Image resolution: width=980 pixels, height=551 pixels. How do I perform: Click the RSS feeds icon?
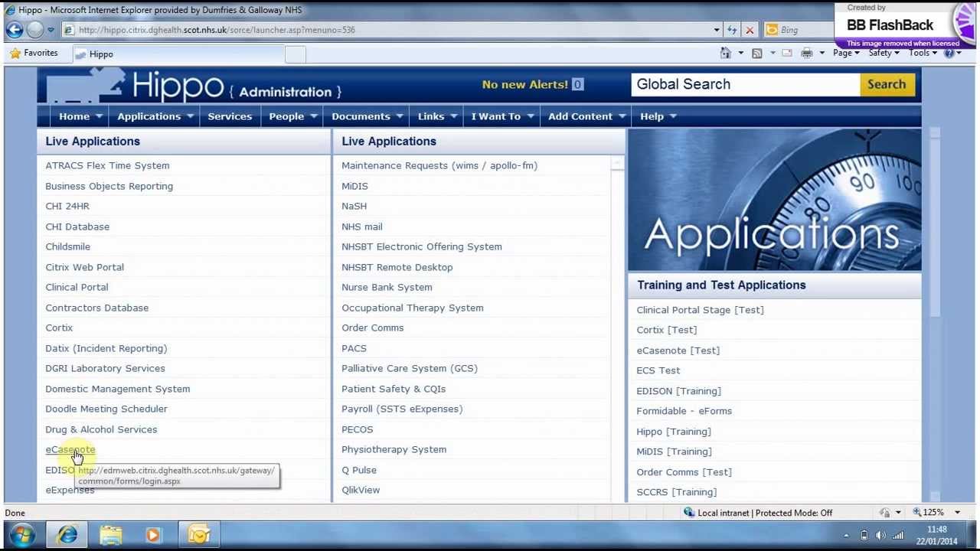point(756,53)
